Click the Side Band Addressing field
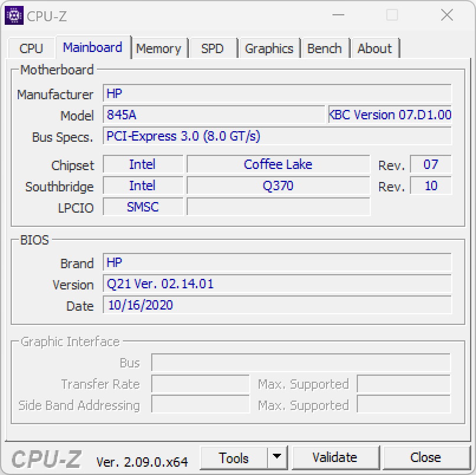Screen dimensions: 476x475 click(200, 404)
